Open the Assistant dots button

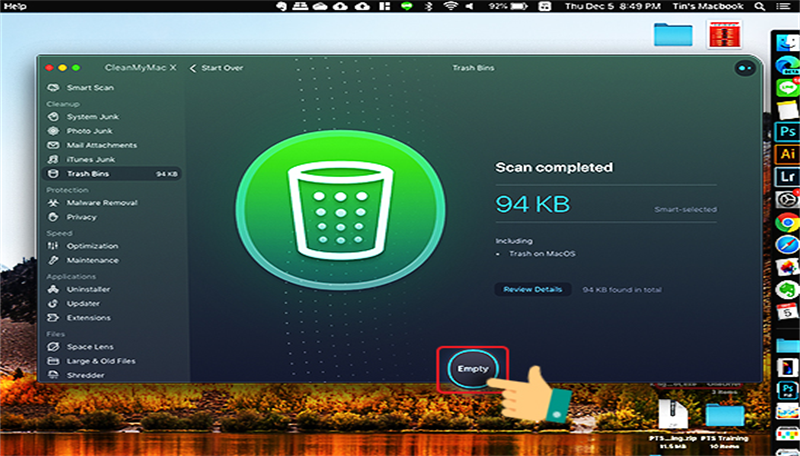(744, 68)
